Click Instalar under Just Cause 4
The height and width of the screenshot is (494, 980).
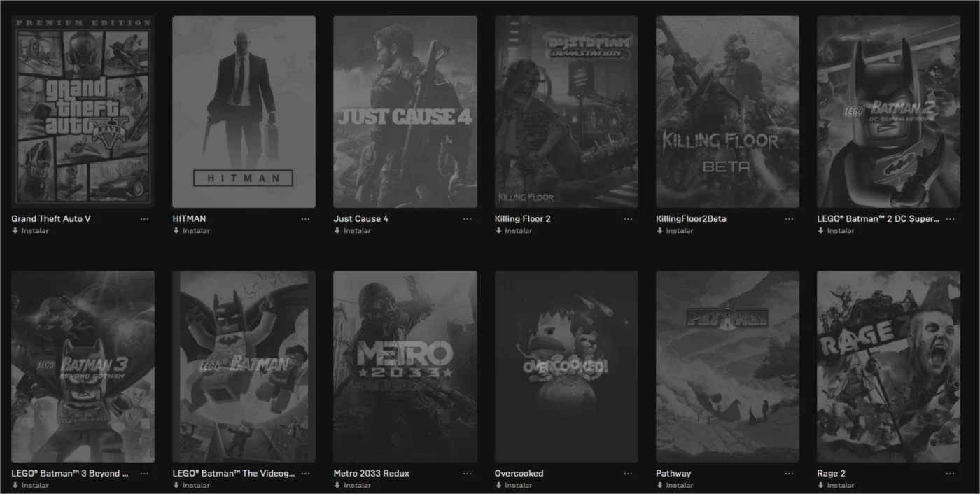point(352,231)
